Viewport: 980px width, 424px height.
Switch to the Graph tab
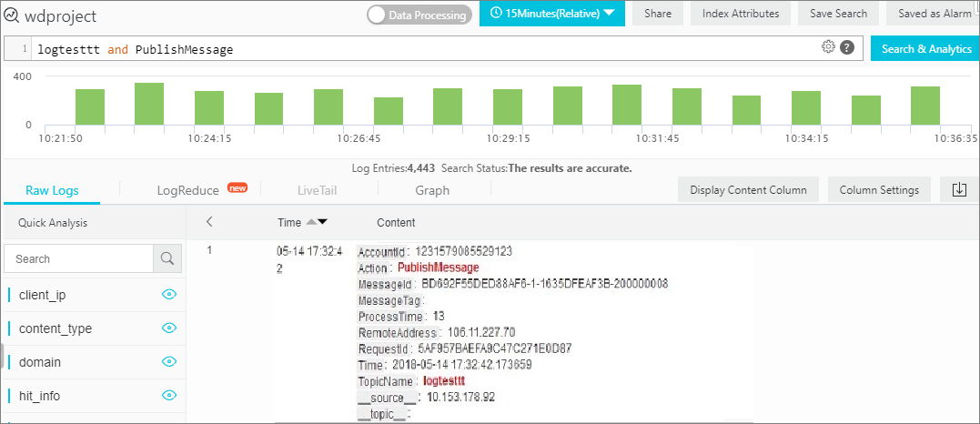(x=432, y=191)
